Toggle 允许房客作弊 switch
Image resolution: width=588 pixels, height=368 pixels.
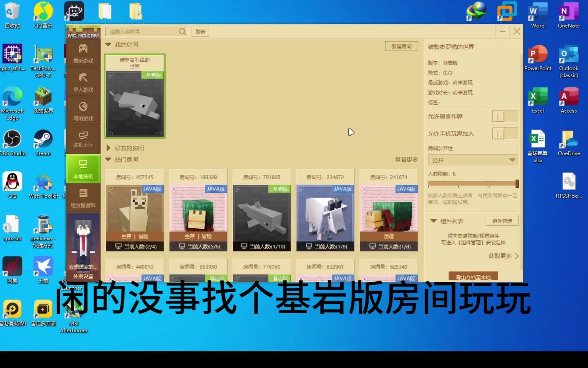pos(505,116)
